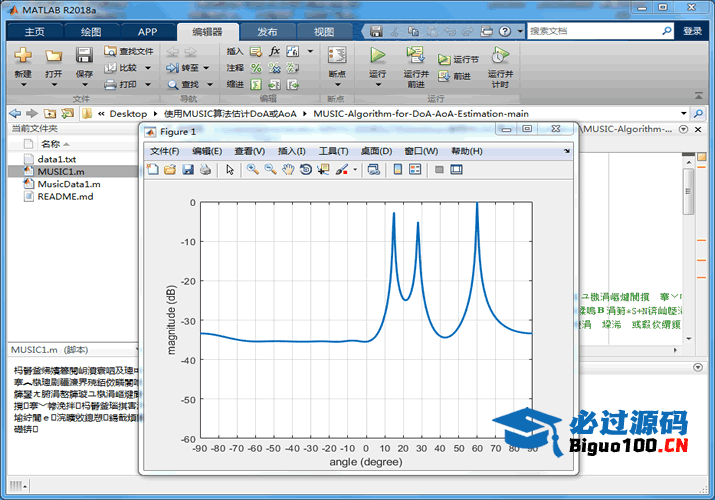Click the Breakpoints (断点) icon
The height and width of the screenshot is (500, 715).
(337, 56)
